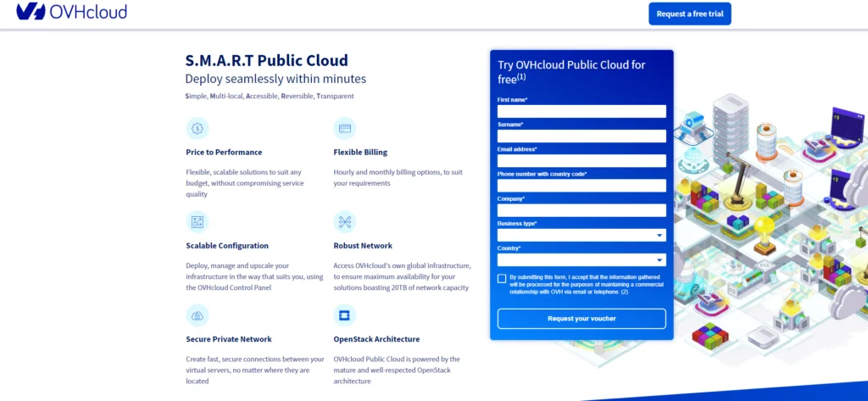
Task: Open the Business type dropdown
Action: tap(581, 235)
